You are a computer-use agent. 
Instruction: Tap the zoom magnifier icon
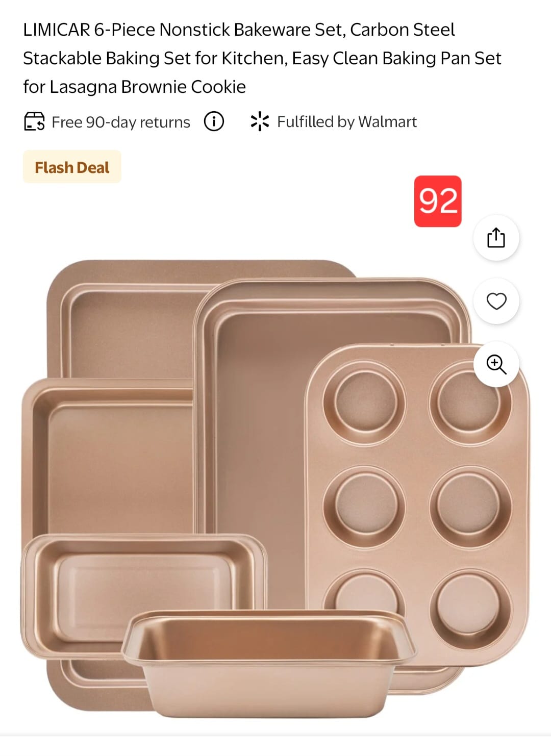496,364
